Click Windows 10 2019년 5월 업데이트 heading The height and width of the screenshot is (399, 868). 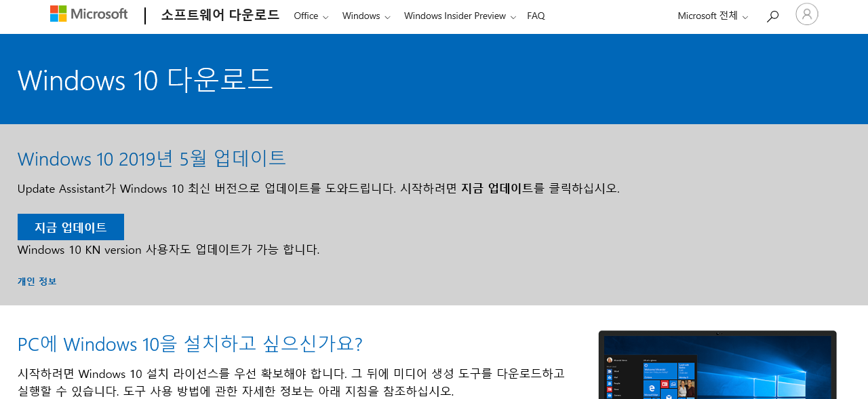click(x=152, y=159)
